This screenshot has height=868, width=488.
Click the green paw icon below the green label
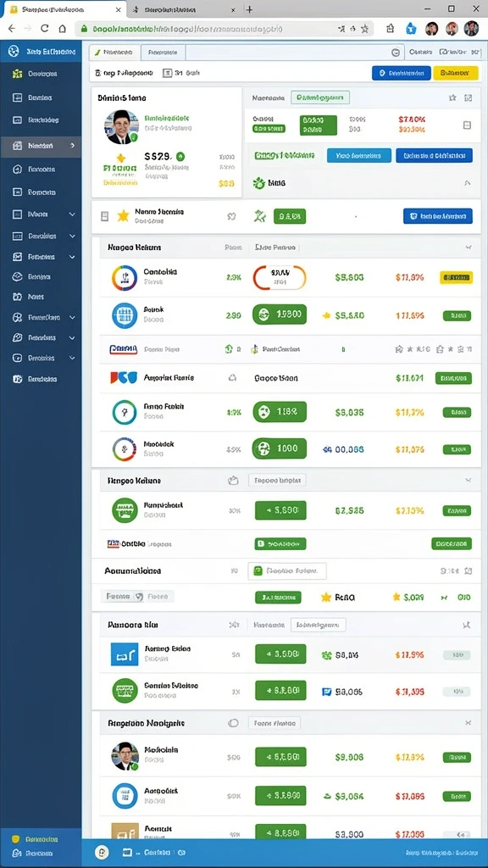point(258,183)
